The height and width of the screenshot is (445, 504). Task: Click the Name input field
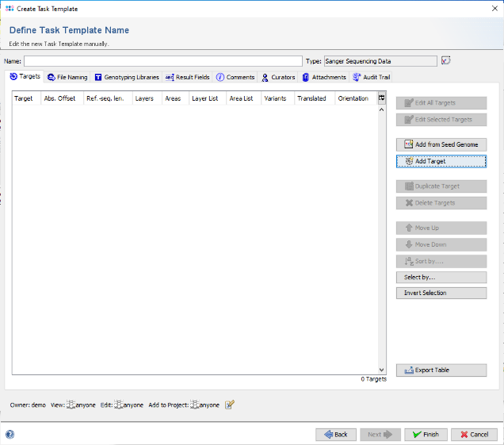[x=163, y=61]
